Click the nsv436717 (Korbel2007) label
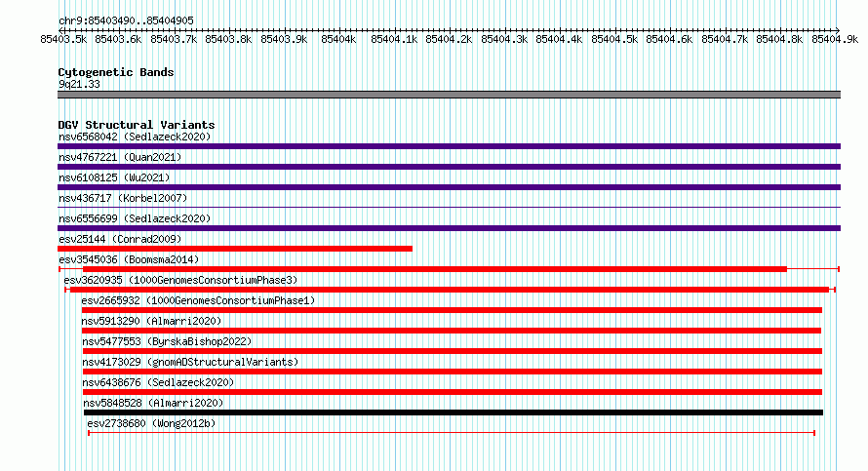 pos(123,198)
